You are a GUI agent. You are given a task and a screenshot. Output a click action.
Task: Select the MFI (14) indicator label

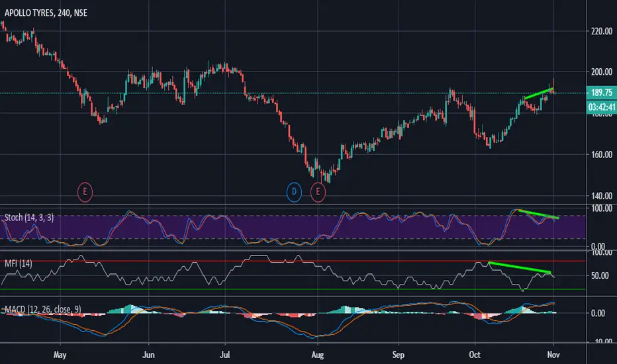18,263
